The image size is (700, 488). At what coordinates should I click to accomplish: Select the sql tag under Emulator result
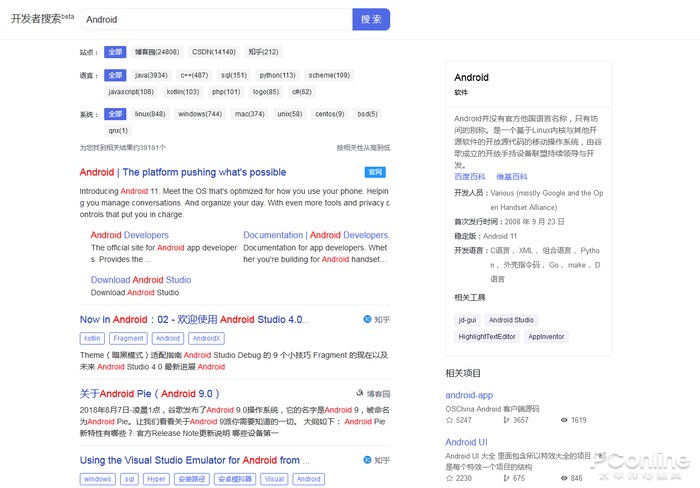pyautogui.click(x=129, y=479)
